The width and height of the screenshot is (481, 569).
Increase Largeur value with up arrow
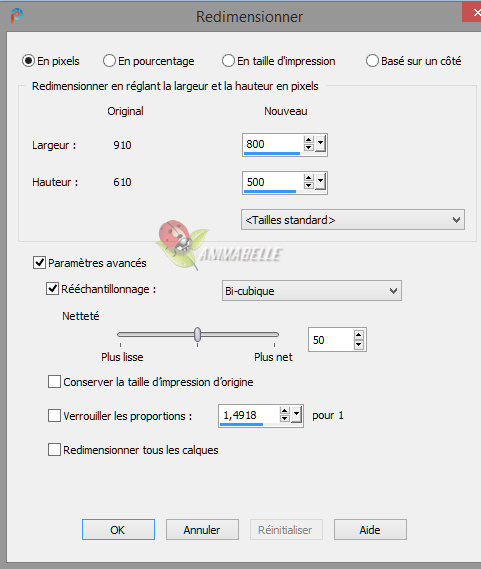coord(309,140)
